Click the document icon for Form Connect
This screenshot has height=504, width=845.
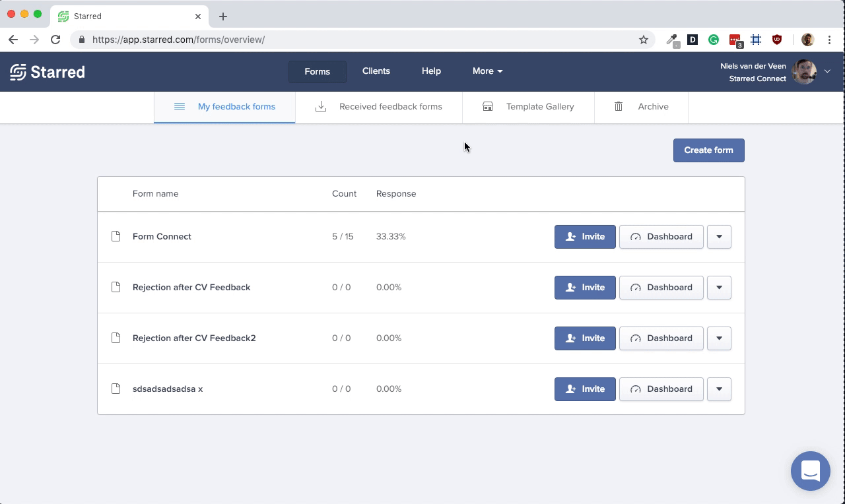point(116,236)
